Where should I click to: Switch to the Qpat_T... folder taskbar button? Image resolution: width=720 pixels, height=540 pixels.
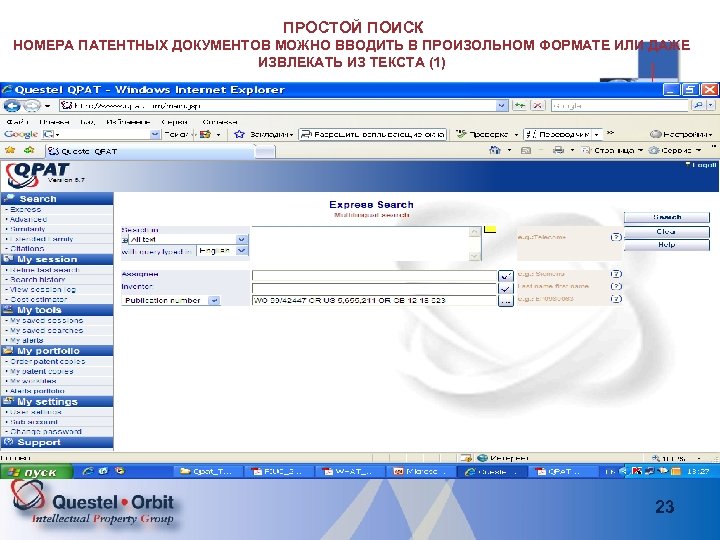[x=207, y=472]
